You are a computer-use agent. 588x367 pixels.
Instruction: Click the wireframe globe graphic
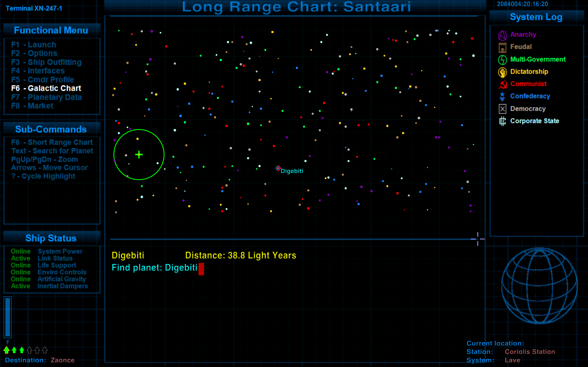[x=539, y=286]
